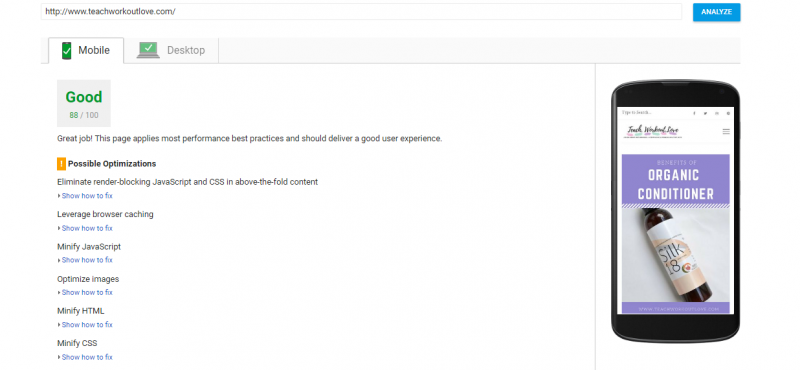This screenshot has width=800, height=370.
Task: Click the ANALYZE button
Action: point(716,12)
